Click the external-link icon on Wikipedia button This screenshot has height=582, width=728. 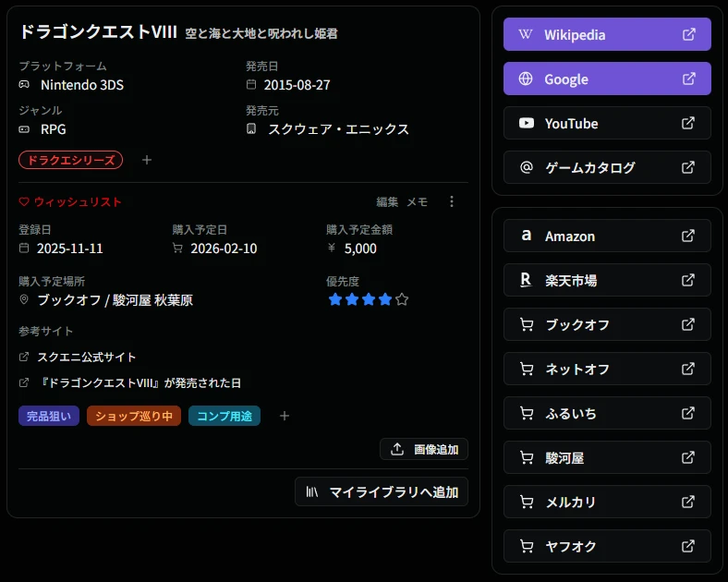(x=689, y=34)
